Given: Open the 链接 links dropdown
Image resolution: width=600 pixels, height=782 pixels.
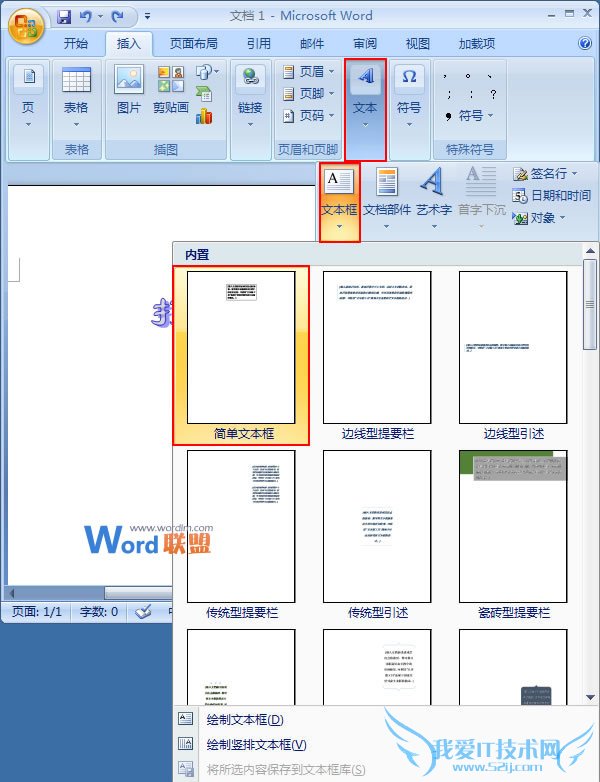Looking at the screenshot, I should click(x=250, y=97).
